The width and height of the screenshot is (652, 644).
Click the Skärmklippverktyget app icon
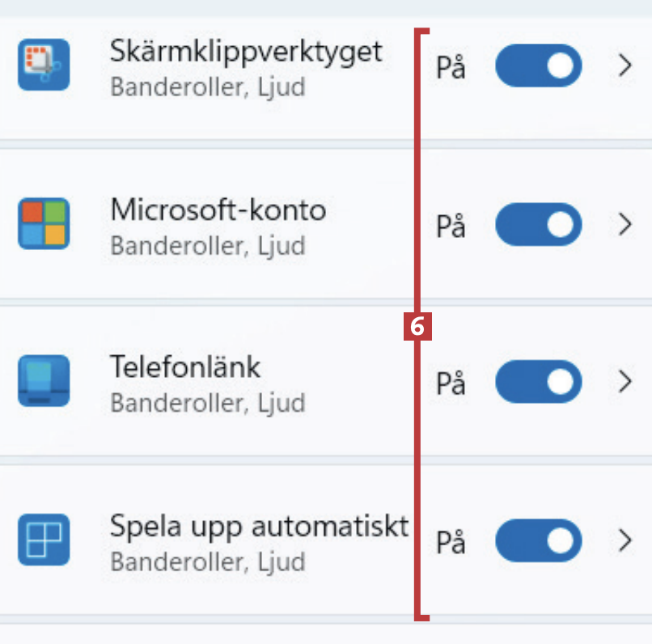click(x=44, y=66)
